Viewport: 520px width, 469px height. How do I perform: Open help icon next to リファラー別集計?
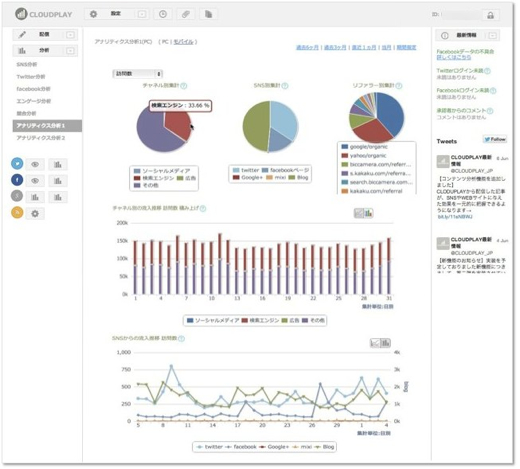[399, 86]
